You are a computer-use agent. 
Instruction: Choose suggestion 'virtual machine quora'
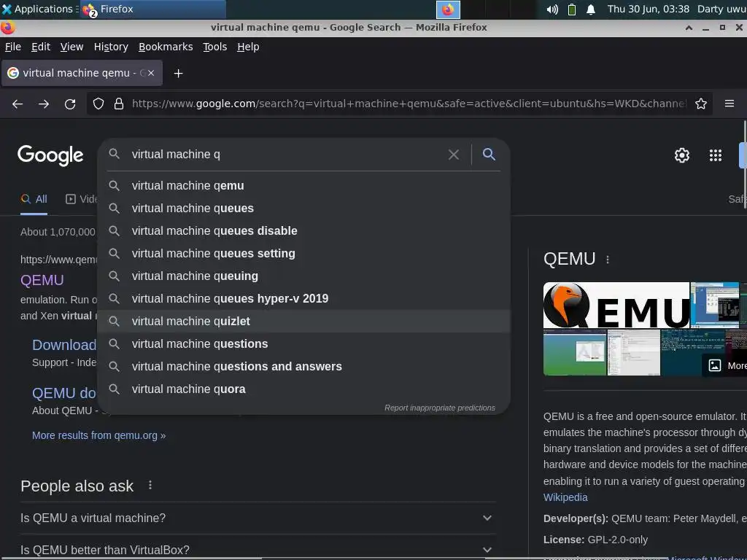(x=303, y=389)
